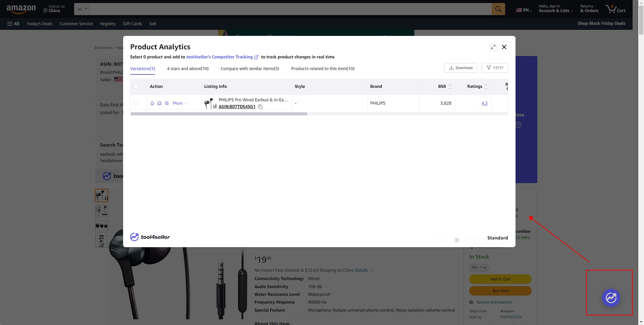Open Gift Cards in the navigation bar
The width and height of the screenshot is (644, 325).
[x=132, y=23]
